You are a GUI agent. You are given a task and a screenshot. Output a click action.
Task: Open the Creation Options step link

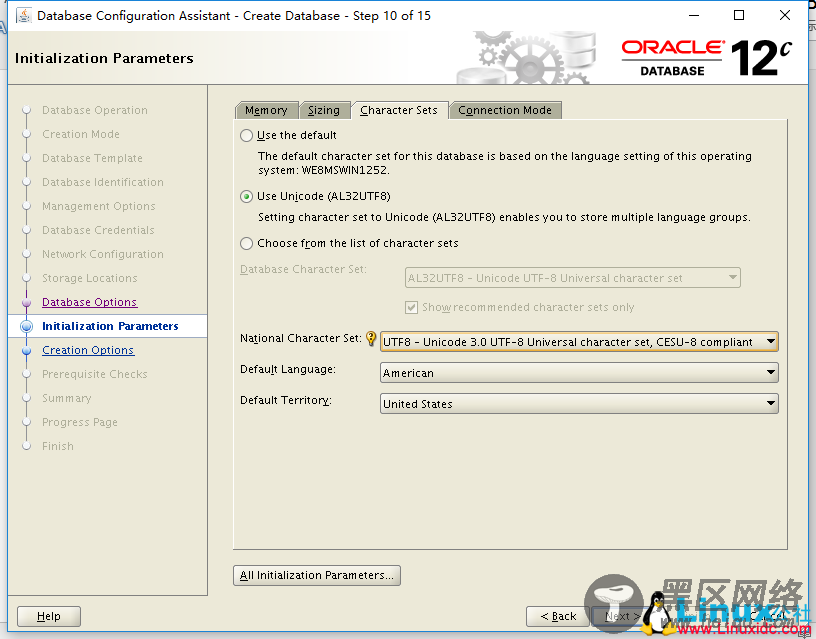pos(88,350)
